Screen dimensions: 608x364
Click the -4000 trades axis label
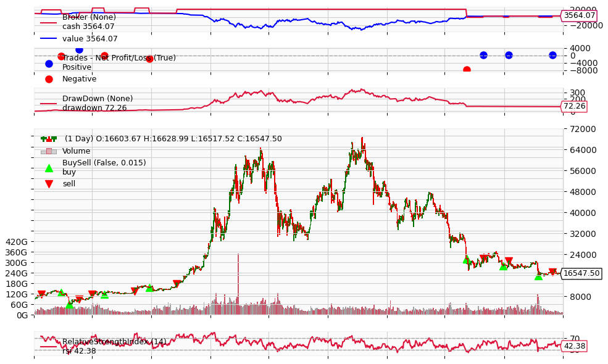pos(583,63)
